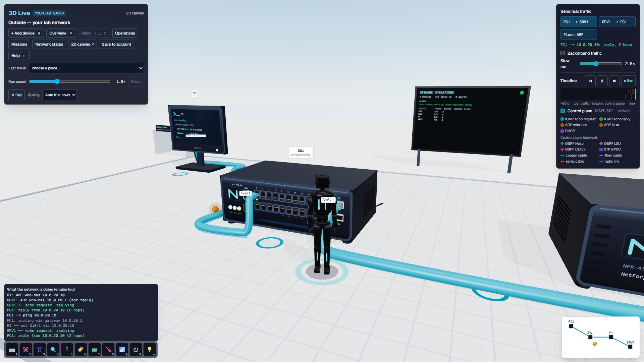Open the Missions menu
This screenshot has height=362, width=644.
click(x=19, y=44)
